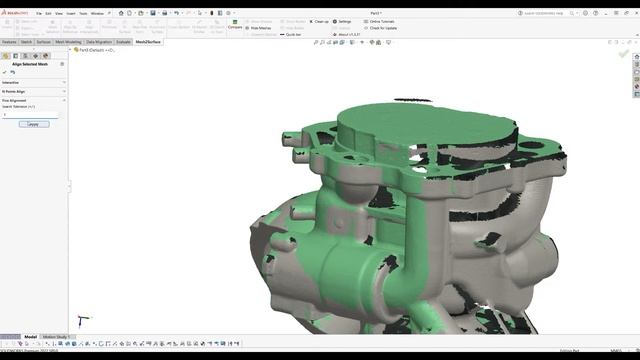The height and width of the screenshot is (360, 640).
Task: Click the panel's blue undo arrow icon
Action: point(13,72)
